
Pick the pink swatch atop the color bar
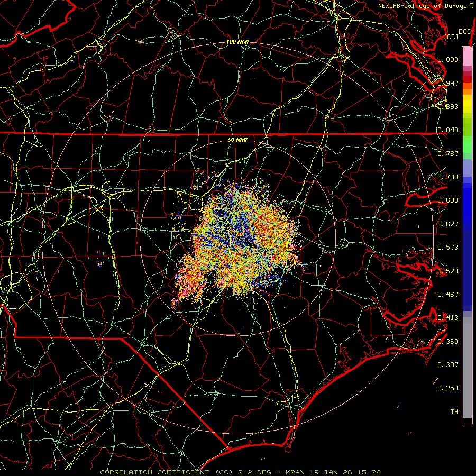467,56
